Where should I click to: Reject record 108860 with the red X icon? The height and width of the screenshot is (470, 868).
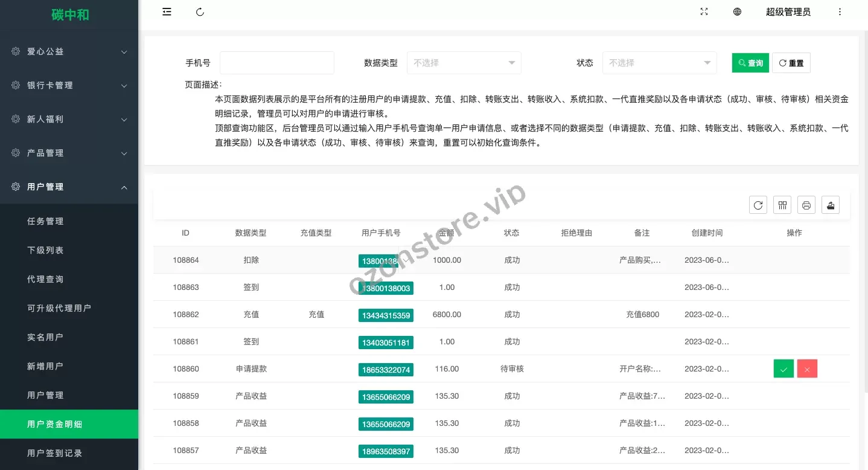point(807,369)
